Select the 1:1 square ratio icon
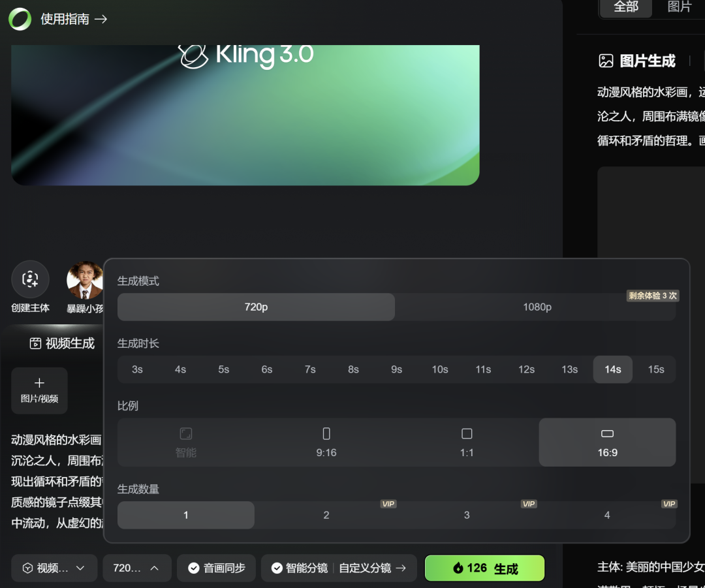 467,434
